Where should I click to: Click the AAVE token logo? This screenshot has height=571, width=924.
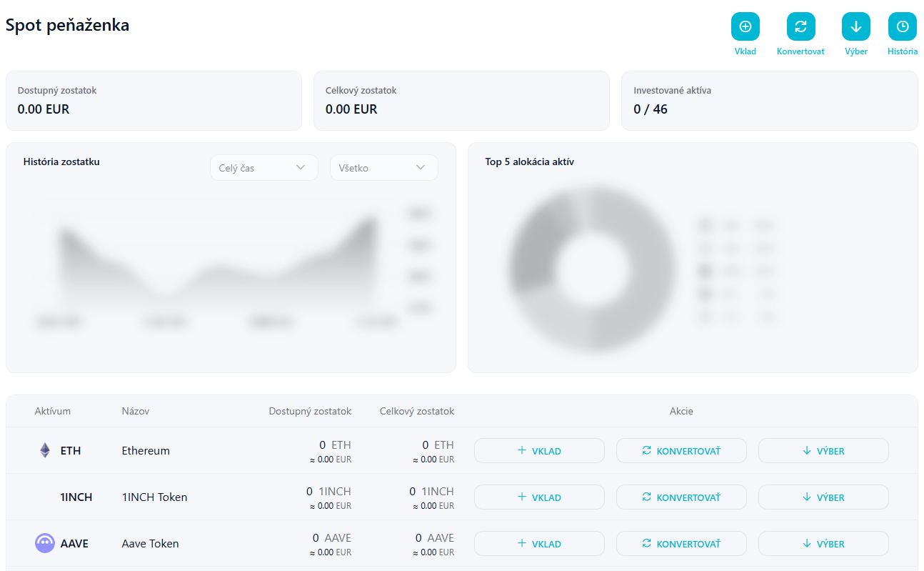point(45,543)
